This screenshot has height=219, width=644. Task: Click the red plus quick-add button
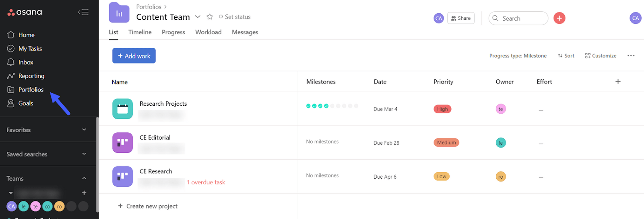pyautogui.click(x=559, y=18)
